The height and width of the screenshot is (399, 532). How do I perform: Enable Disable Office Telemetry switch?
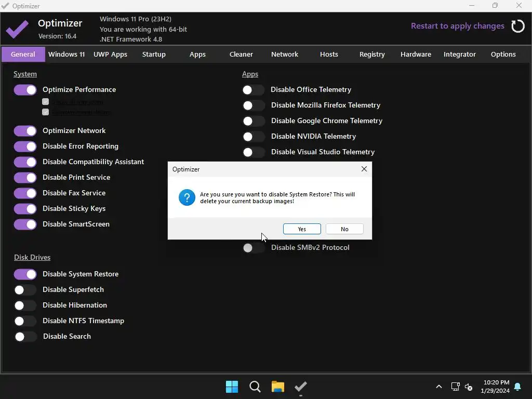click(x=254, y=90)
